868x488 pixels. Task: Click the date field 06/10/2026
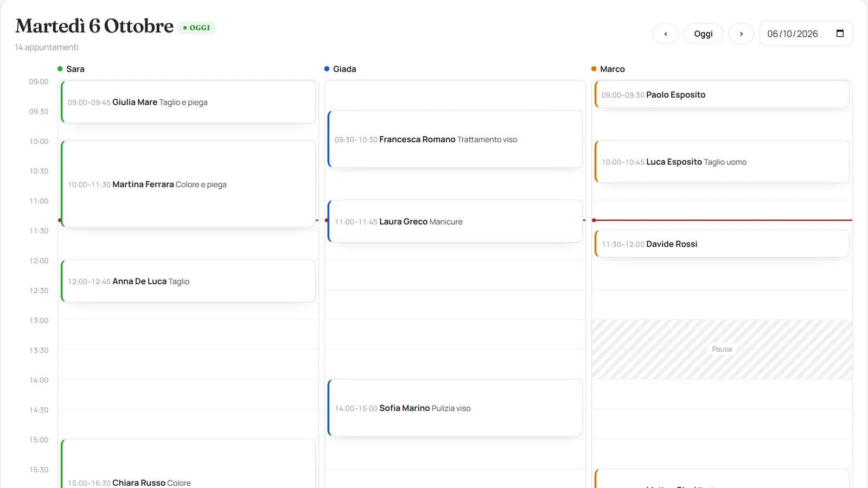tap(806, 34)
